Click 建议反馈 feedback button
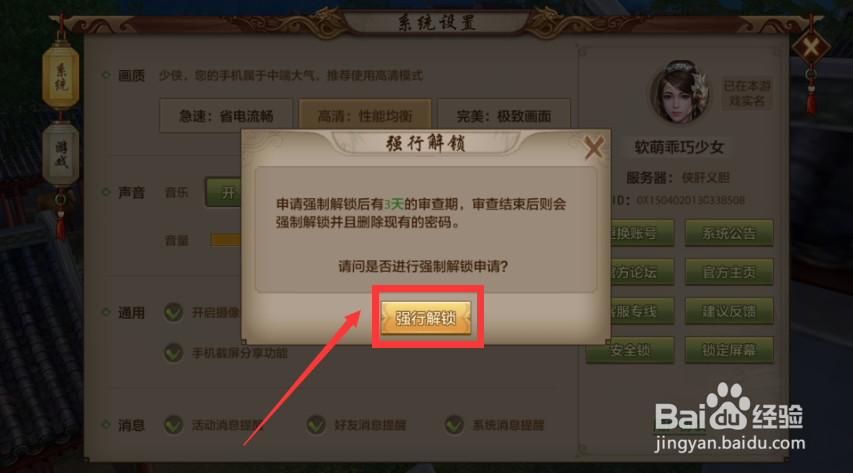 [x=729, y=311]
